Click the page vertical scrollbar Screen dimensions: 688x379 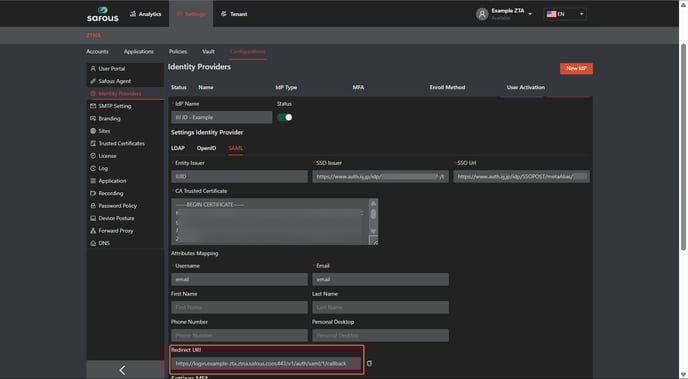click(x=684, y=147)
